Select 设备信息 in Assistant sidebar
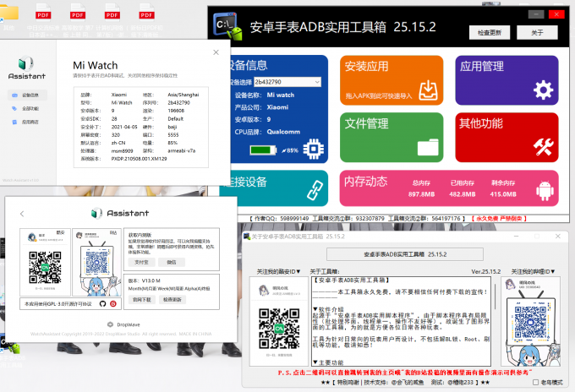Screen dimensions: 575x392 (x=28, y=95)
